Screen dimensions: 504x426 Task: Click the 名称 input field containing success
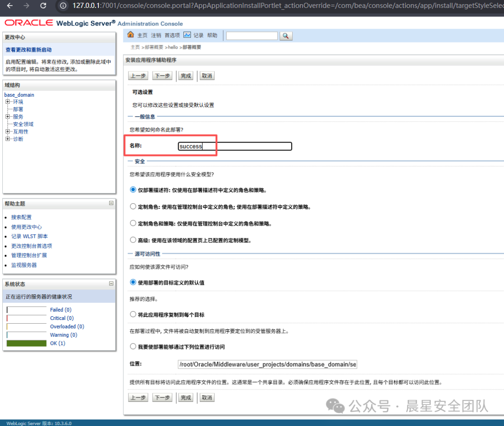(x=235, y=146)
